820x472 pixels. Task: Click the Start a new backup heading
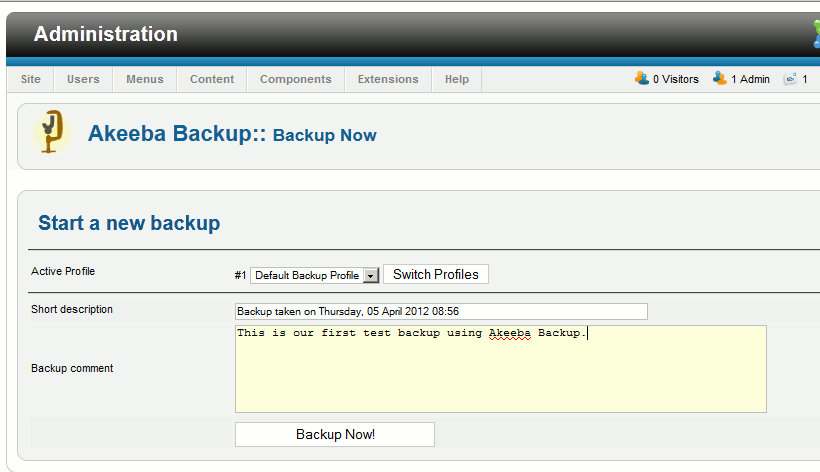click(x=129, y=223)
